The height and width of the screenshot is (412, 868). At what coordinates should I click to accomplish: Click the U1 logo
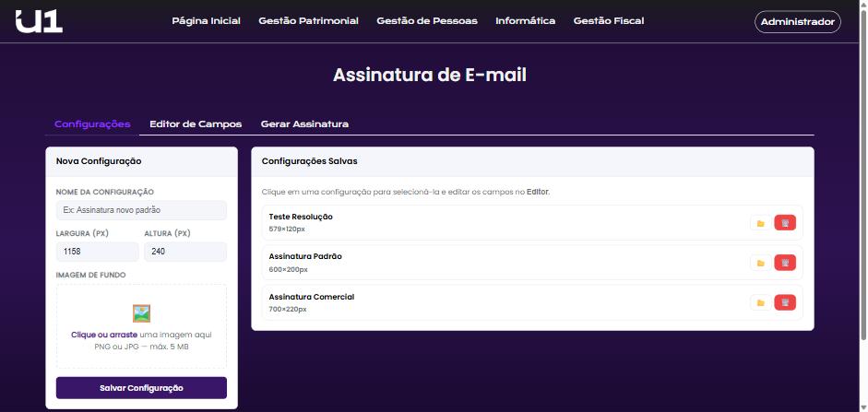39,21
